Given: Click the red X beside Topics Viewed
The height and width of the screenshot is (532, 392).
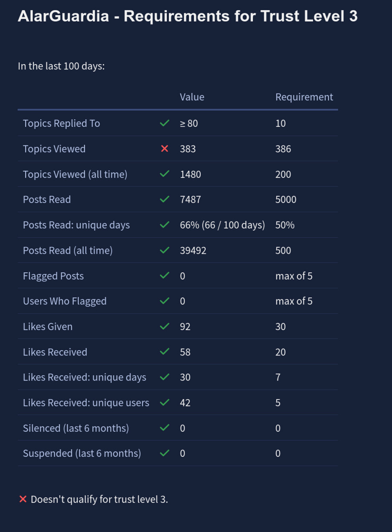Looking at the screenshot, I should coord(165,148).
